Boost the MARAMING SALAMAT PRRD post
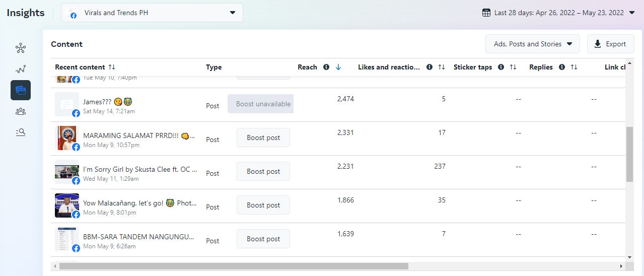Screen dimensions: 644x276 [263, 137]
